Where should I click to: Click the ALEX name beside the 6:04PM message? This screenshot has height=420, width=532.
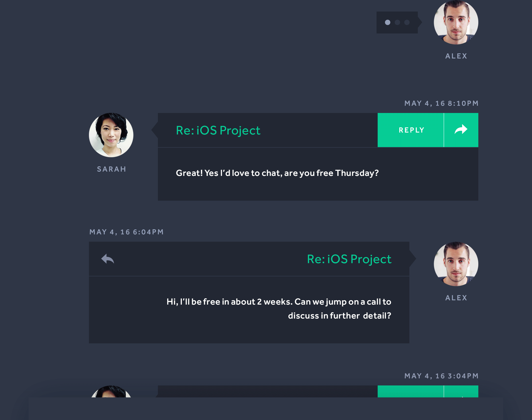pos(456,298)
